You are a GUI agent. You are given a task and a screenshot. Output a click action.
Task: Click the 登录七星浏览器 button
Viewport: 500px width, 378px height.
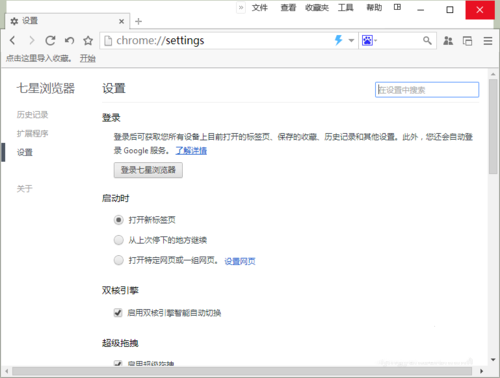coord(148,170)
